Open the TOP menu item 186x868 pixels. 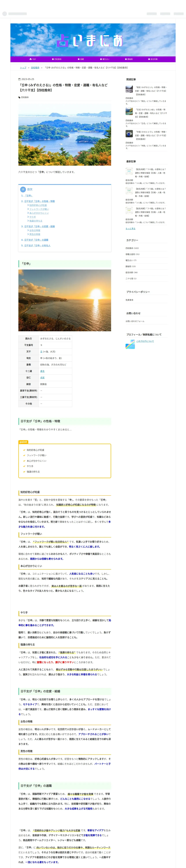33,59
